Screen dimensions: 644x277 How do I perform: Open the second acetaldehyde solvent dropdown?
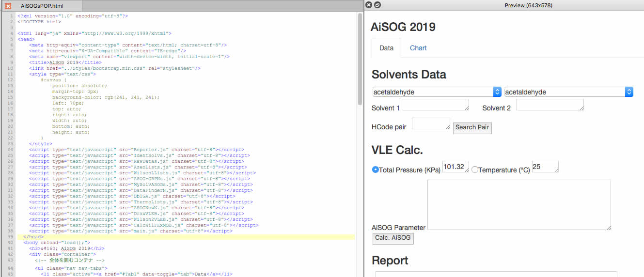pyautogui.click(x=568, y=92)
